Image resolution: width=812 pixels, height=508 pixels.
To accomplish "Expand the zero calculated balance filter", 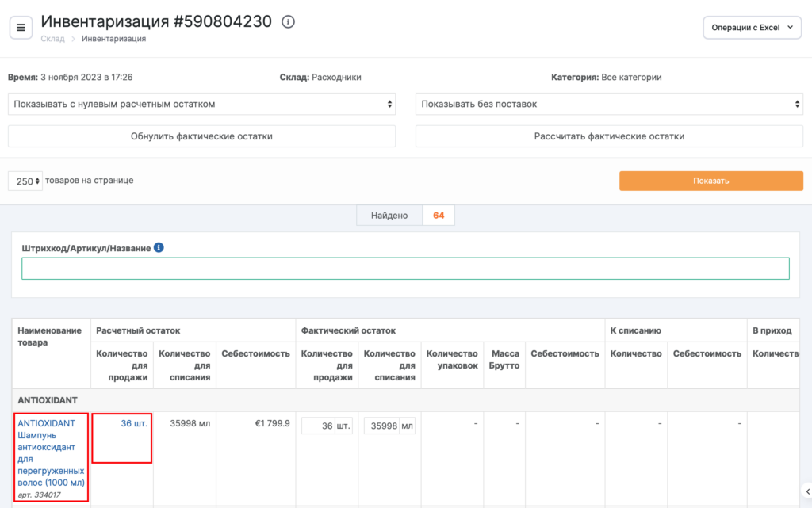I will [201, 104].
